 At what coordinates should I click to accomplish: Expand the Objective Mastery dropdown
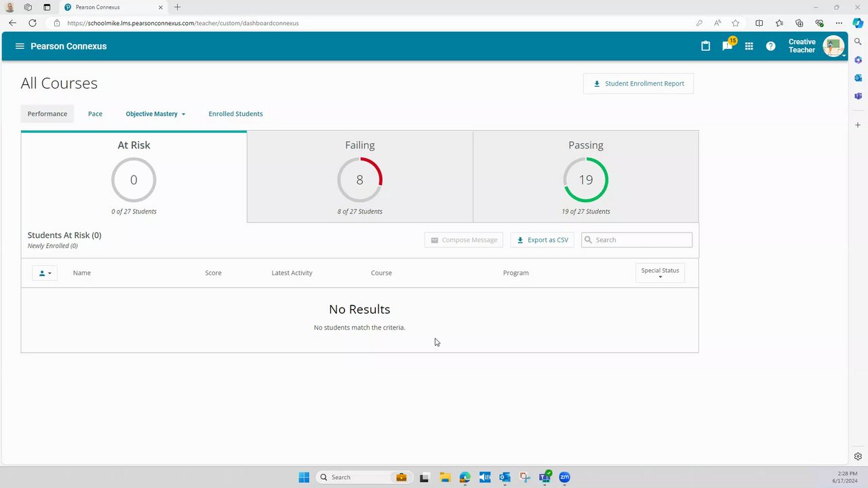click(155, 114)
